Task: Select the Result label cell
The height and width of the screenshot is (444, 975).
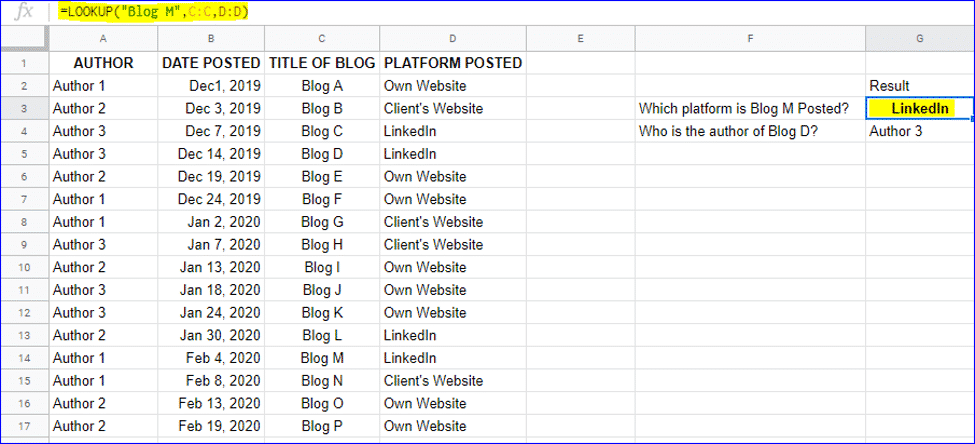Action: (x=920, y=86)
